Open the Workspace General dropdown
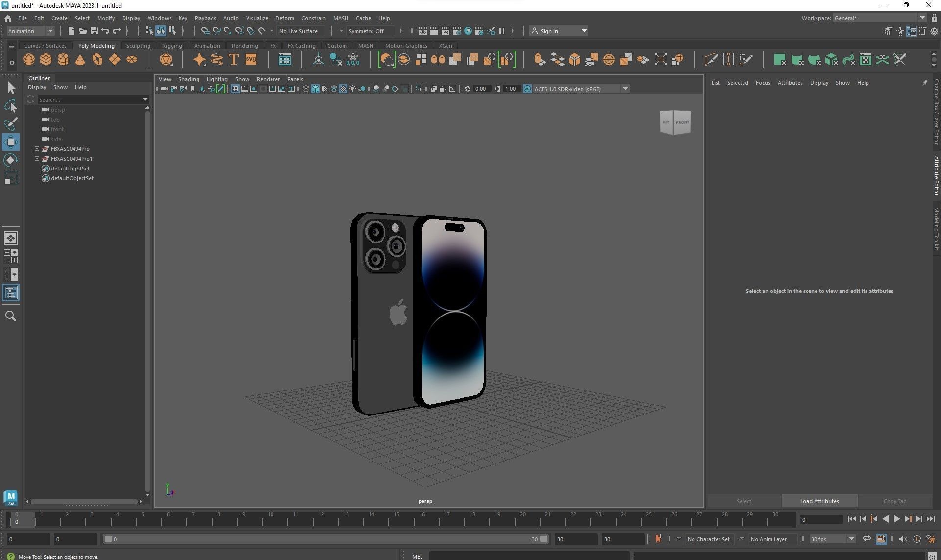The width and height of the screenshot is (941, 560). pyautogui.click(x=880, y=18)
